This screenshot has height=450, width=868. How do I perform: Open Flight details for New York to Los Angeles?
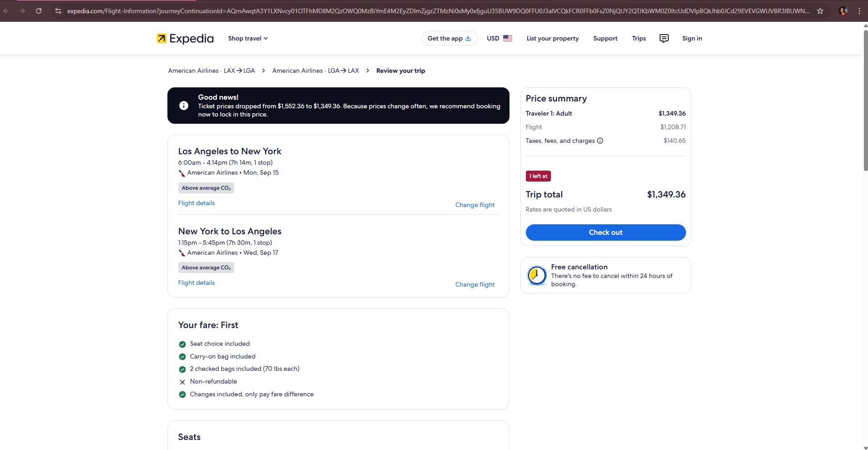[x=197, y=283]
